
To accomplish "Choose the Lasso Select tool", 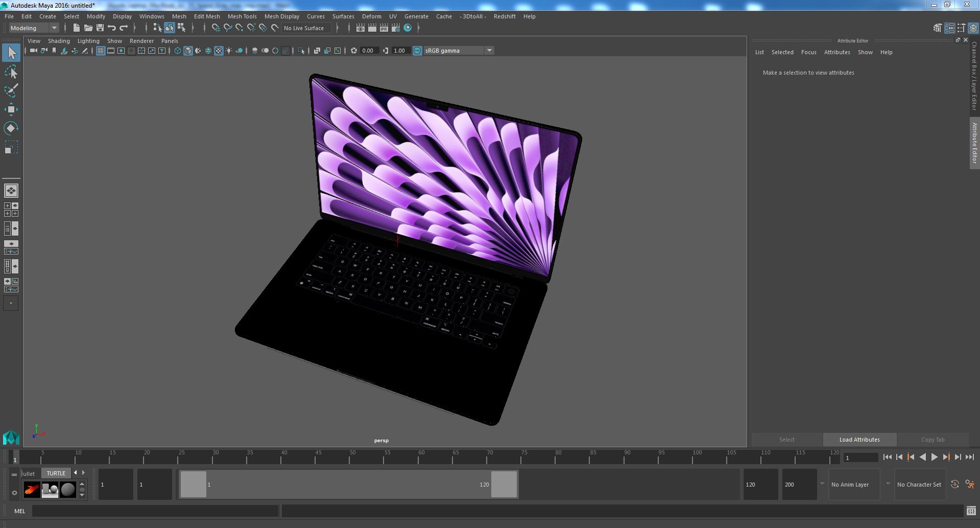I will click(11, 72).
